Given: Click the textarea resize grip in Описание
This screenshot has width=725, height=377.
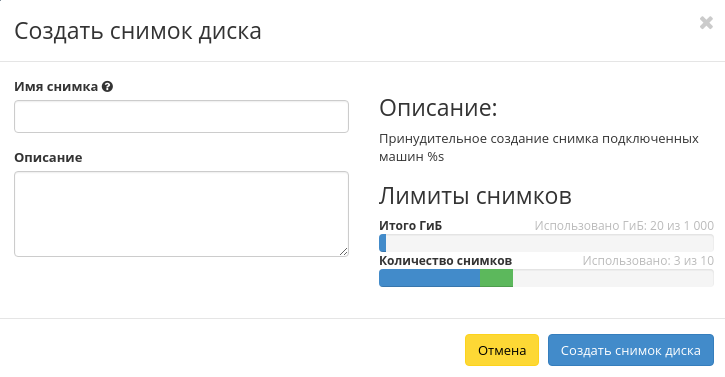Looking at the screenshot, I should (343, 251).
